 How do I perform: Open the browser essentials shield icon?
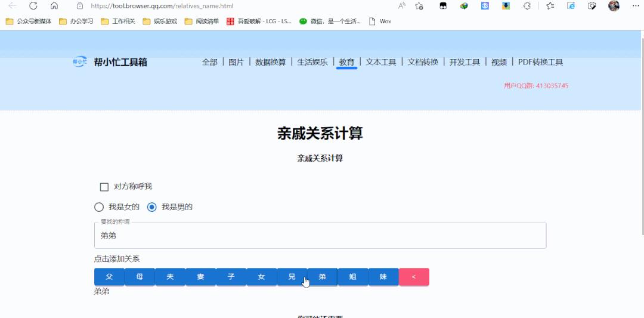[592, 6]
